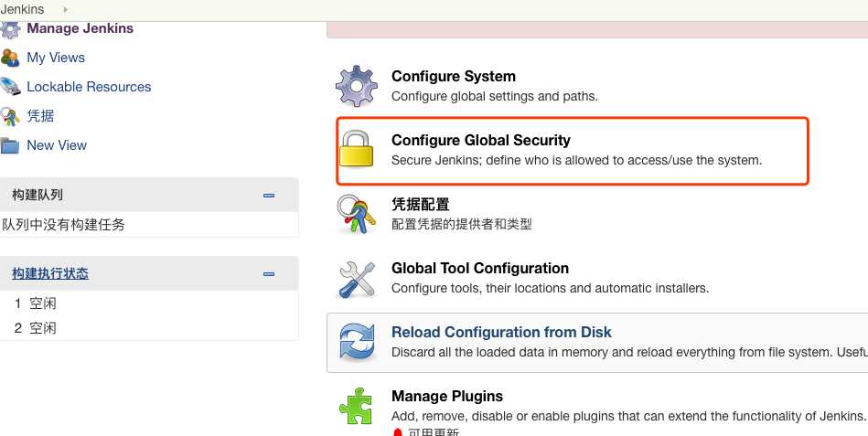Open Reload Configuration from Disk link
Viewport: 868px width, 436px height.
(x=501, y=333)
